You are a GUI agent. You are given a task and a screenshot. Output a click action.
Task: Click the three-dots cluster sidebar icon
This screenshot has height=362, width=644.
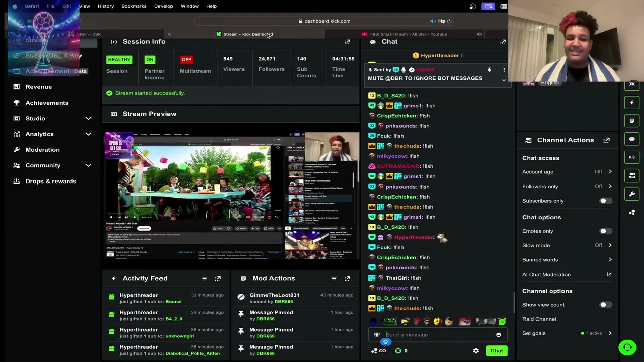coord(632,212)
